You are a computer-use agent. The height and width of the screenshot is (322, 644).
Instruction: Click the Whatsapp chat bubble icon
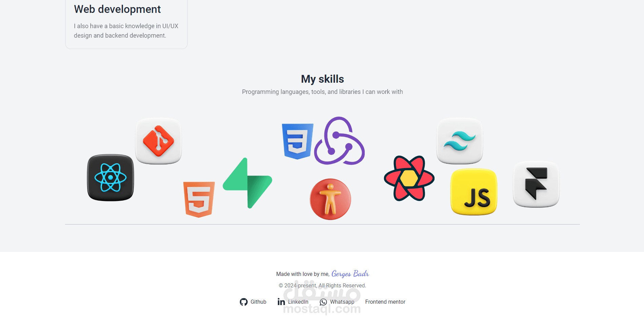pos(323,302)
